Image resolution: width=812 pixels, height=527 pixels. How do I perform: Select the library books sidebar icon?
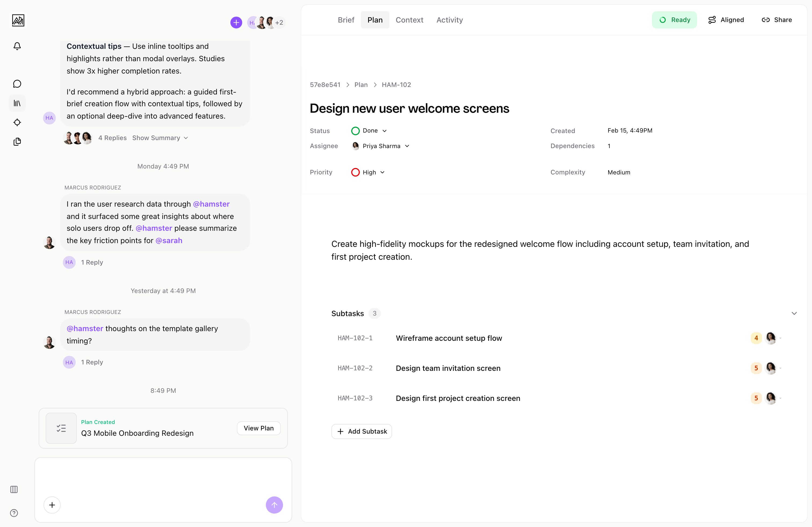(17, 103)
